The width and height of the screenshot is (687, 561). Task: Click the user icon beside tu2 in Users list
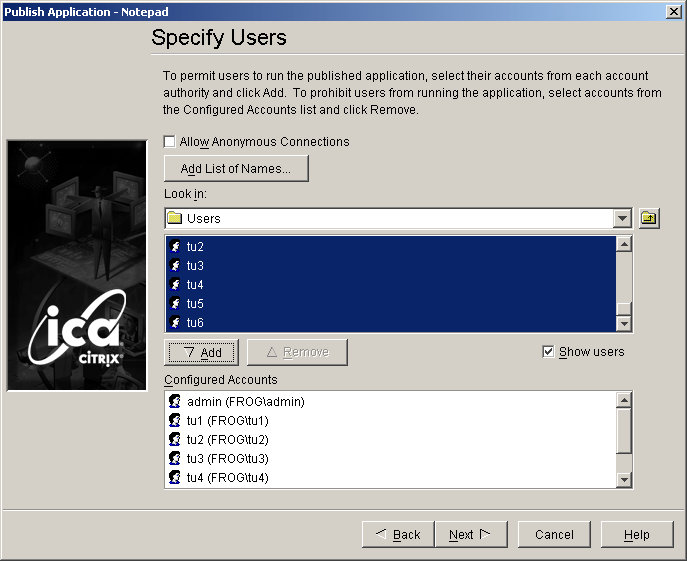[x=175, y=246]
